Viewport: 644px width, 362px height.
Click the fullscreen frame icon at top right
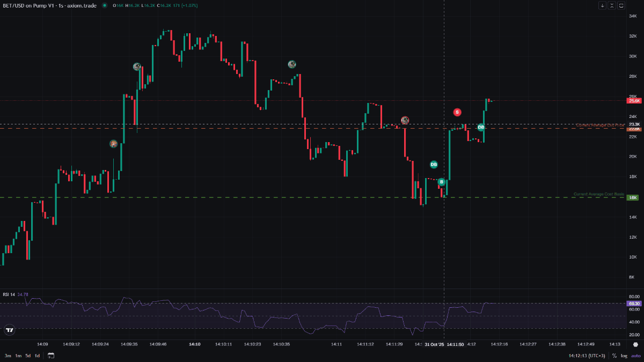click(x=621, y=6)
